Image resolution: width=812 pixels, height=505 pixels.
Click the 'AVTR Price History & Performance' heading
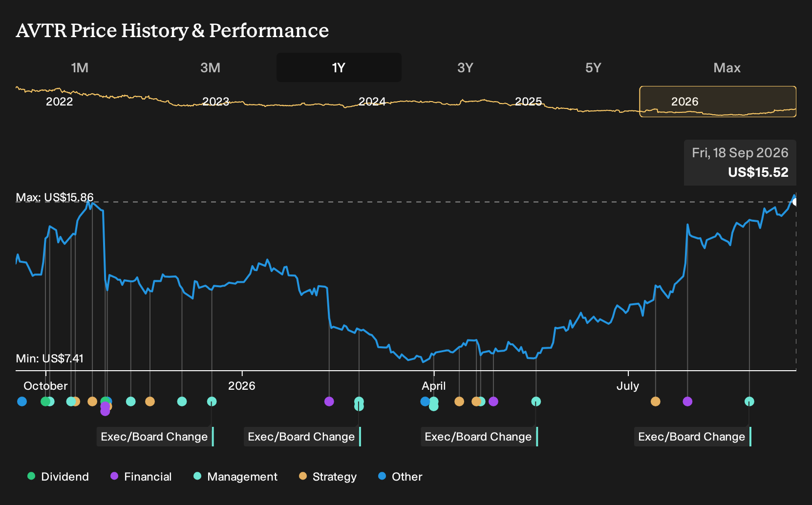click(x=172, y=30)
